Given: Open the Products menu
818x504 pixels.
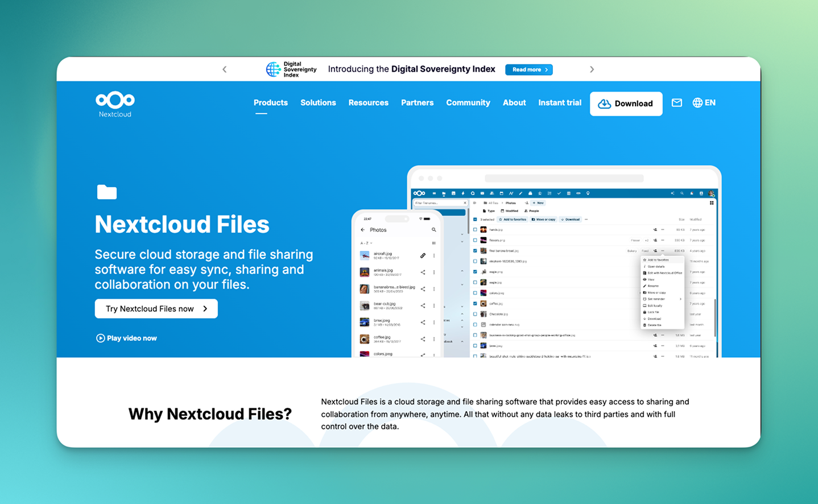Looking at the screenshot, I should click(271, 102).
